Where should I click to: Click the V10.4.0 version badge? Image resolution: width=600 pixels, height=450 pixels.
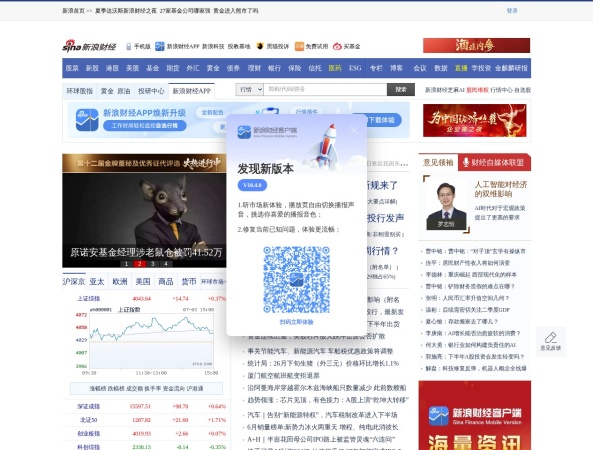point(252,185)
